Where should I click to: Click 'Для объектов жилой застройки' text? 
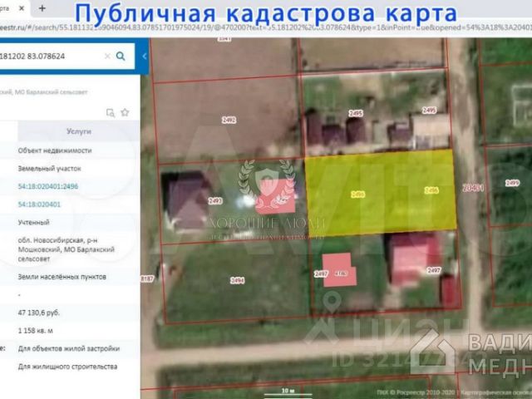pos(69,348)
